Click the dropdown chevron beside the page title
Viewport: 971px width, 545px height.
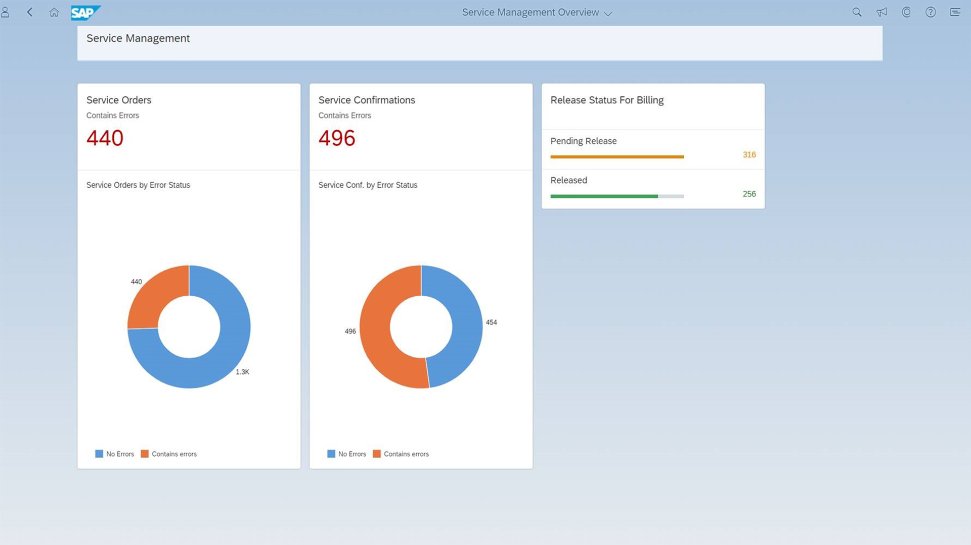pos(608,13)
